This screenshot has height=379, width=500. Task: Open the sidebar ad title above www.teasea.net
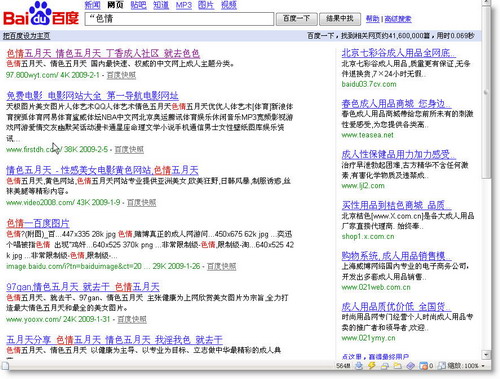[396, 104]
